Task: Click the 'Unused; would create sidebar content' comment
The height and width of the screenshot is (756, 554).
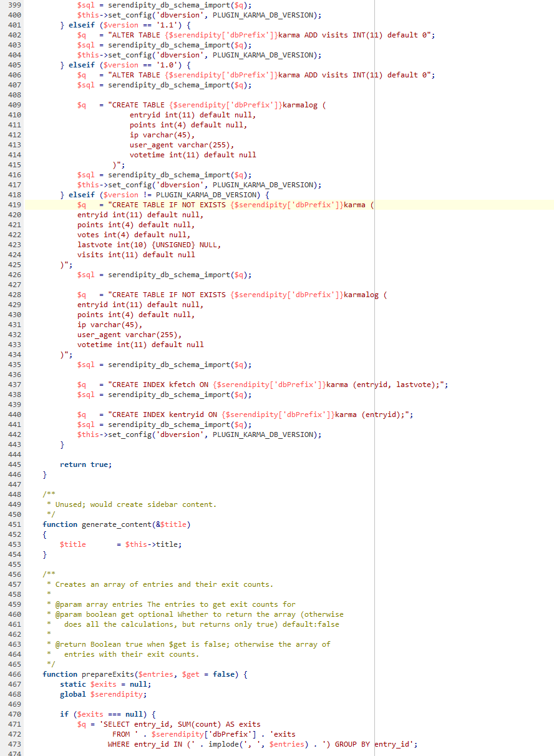Action: click(135, 504)
